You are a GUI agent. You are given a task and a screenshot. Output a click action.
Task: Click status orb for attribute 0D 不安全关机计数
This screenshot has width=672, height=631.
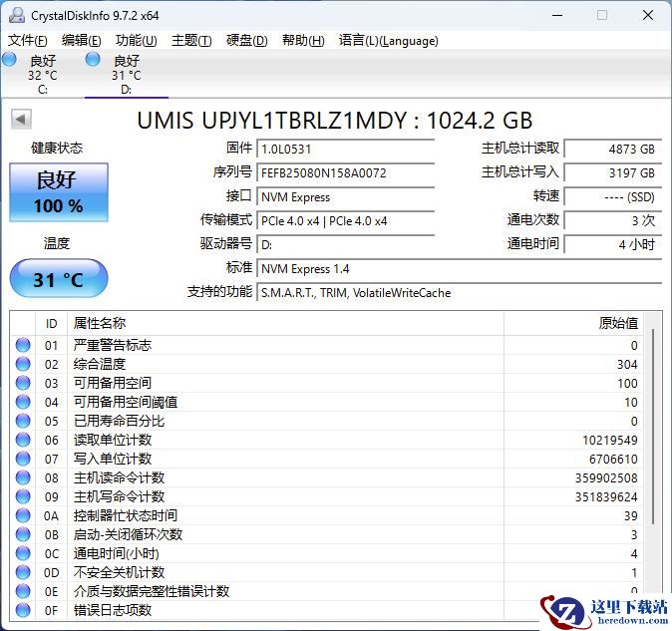tap(23, 573)
